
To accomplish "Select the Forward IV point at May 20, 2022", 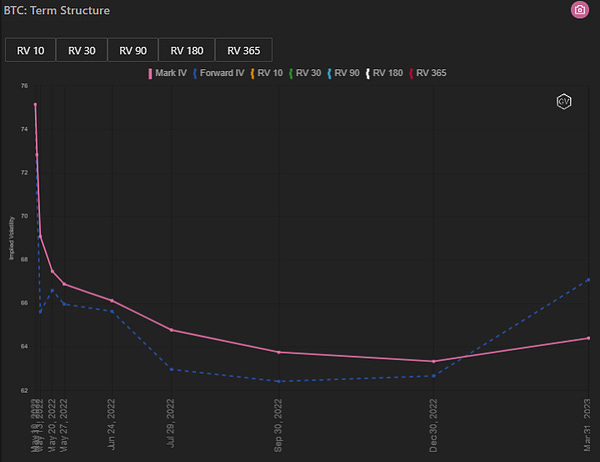I will (52, 291).
